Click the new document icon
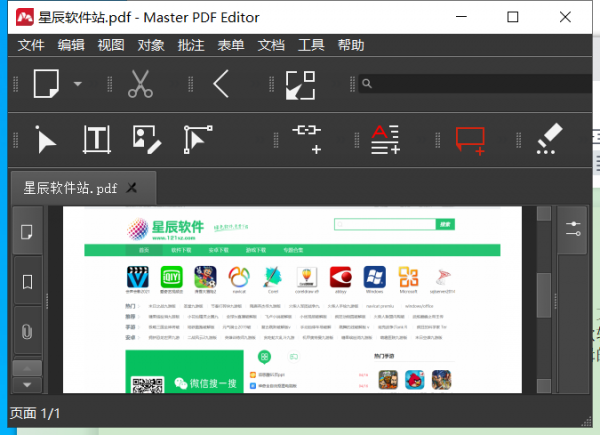 pyautogui.click(x=46, y=83)
